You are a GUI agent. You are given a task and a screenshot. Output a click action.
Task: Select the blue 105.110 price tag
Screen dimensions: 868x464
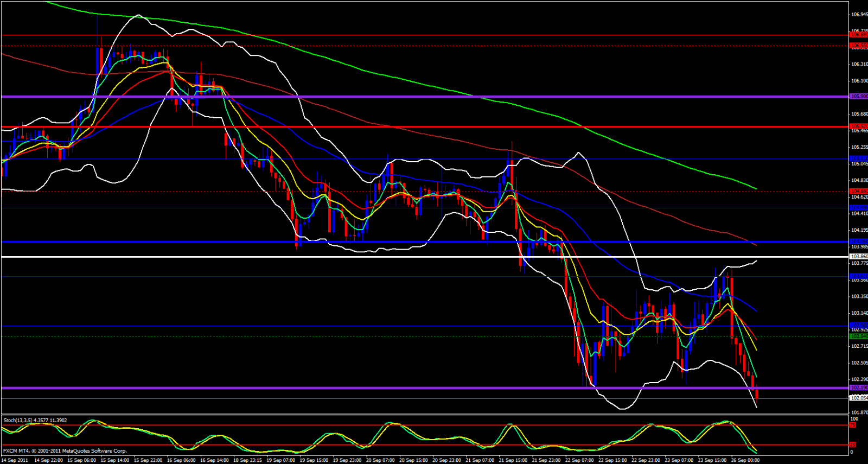coord(858,159)
